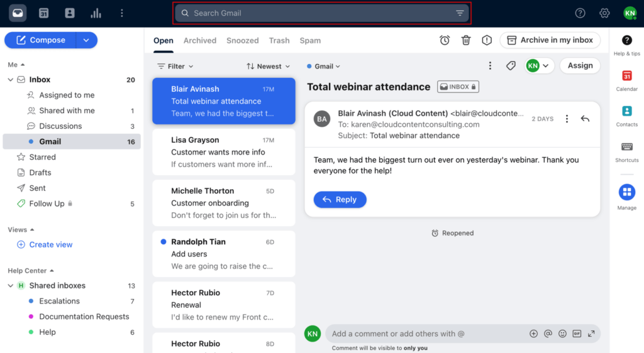
Task: Insert mention with @ icon in comment box
Action: [x=548, y=334]
